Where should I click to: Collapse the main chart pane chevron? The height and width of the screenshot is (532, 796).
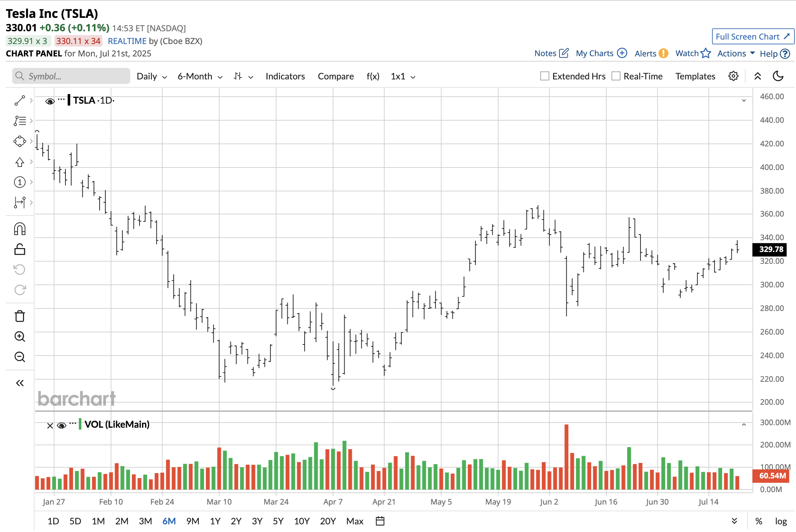pos(744,100)
